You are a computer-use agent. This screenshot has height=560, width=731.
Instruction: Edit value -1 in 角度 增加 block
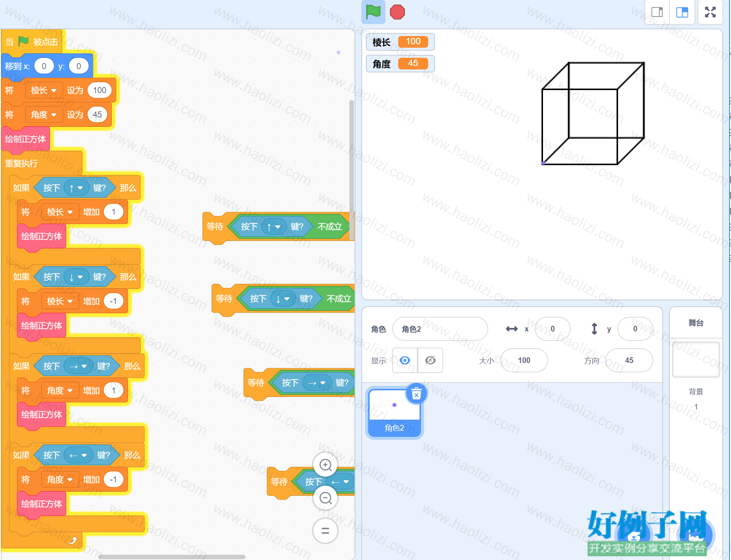pyautogui.click(x=113, y=480)
